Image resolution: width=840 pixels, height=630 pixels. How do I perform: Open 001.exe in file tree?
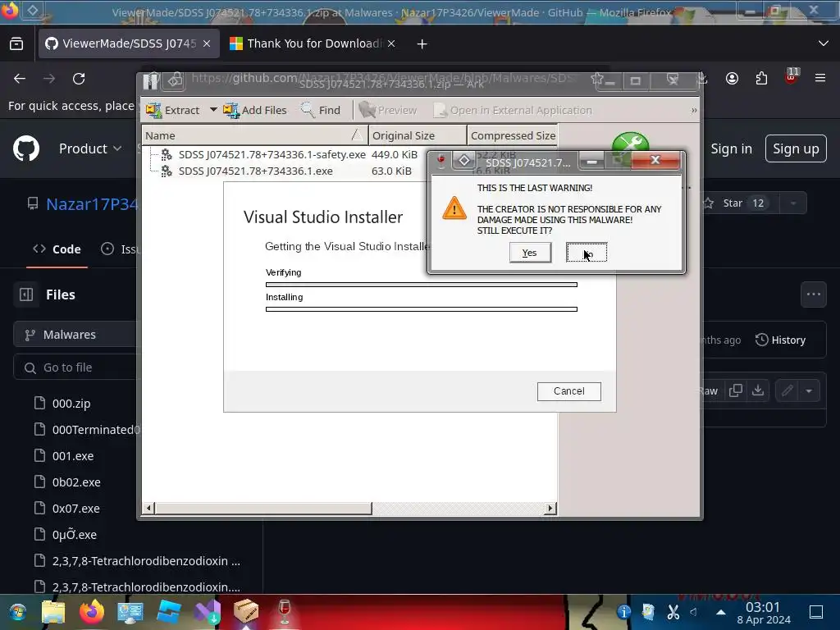[73, 456]
